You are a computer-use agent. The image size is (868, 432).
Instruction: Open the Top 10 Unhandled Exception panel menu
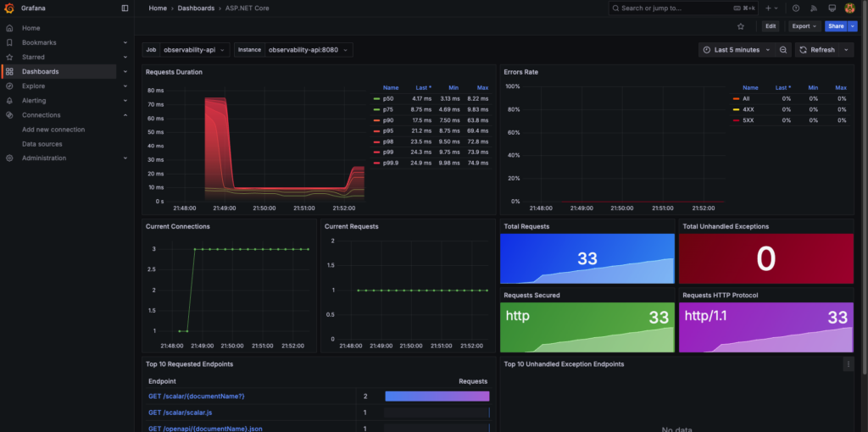(848, 364)
